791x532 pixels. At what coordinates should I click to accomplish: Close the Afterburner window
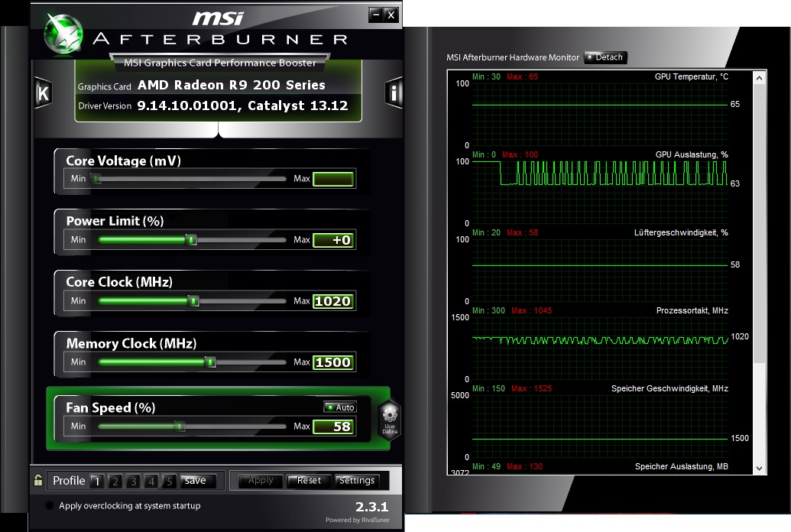391,15
